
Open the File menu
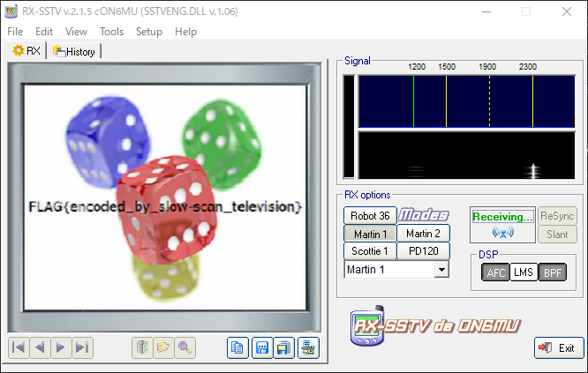(15, 32)
